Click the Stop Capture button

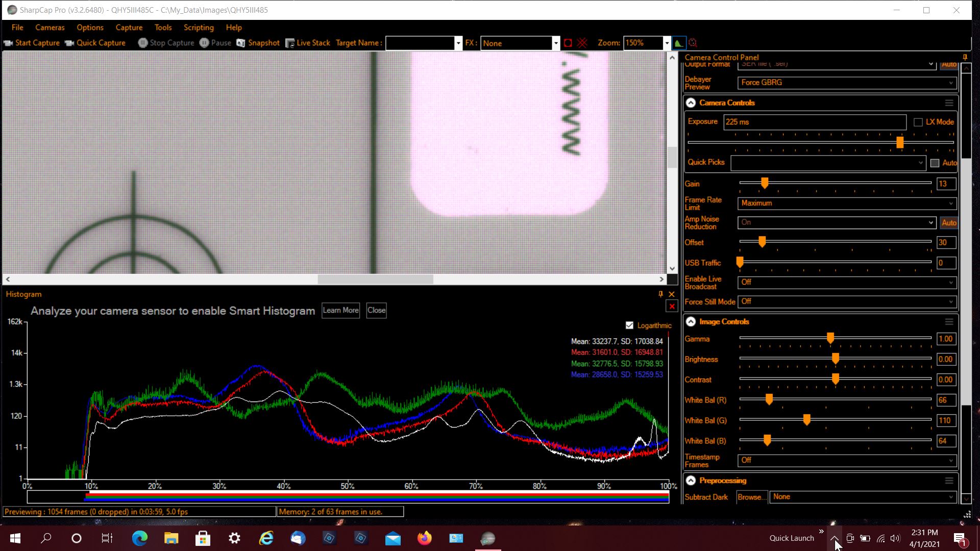click(166, 43)
